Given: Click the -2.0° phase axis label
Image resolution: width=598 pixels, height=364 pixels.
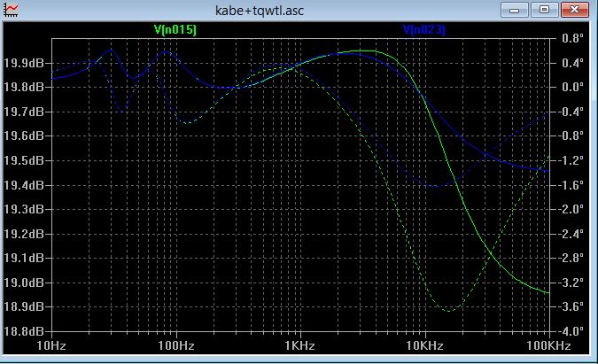Looking at the screenshot, I should click(x=570, y=209).
